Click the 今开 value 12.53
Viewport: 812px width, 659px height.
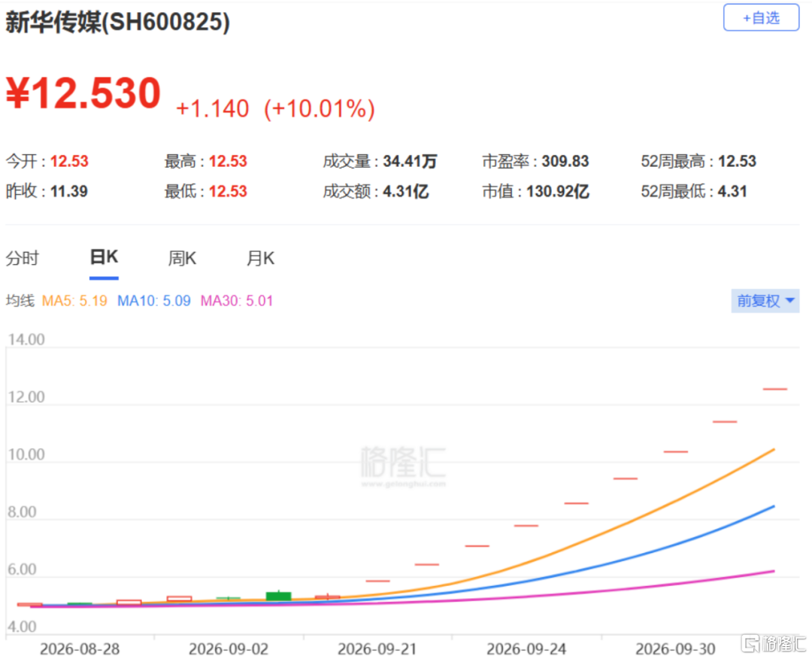69,161
